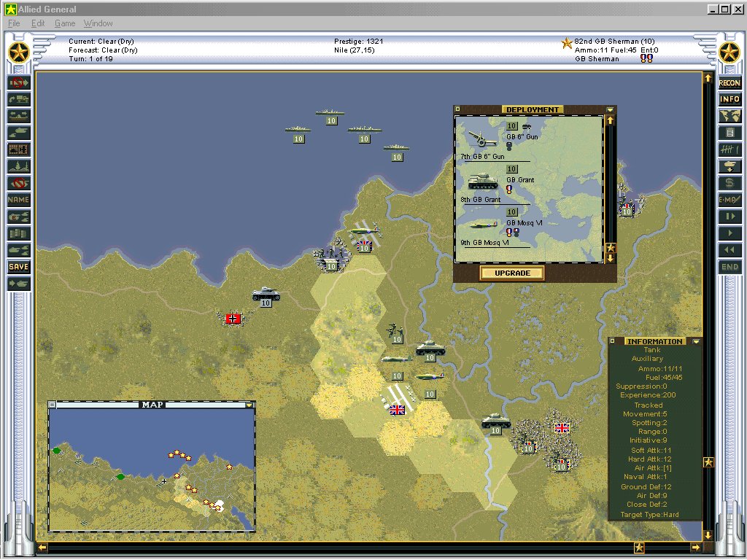The width and height of the screenshot is (747, 560).
Task: Click the Experience:200 line in Information panel
Action: [x=648, y=395]
